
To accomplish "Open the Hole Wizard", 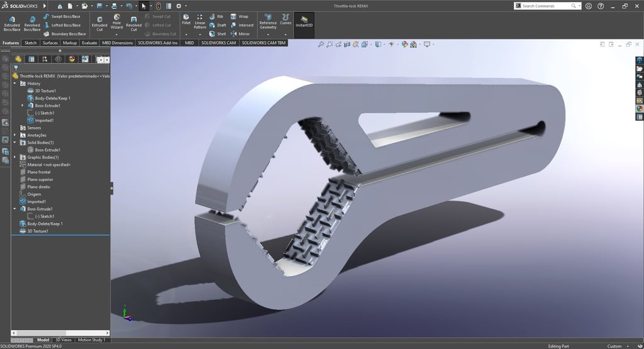I will click(x=116, y=22).
